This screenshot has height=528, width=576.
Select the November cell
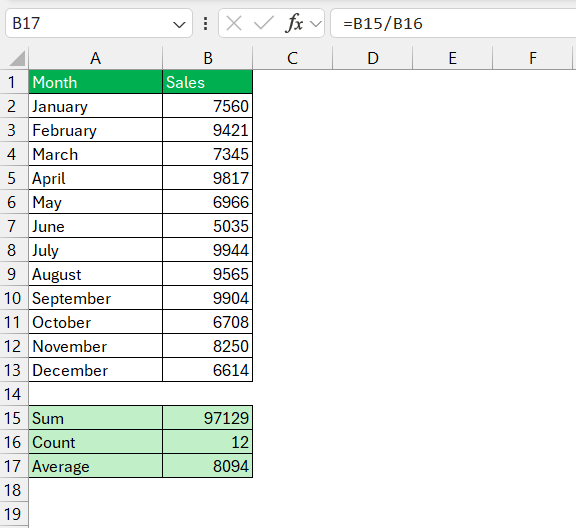96,346
